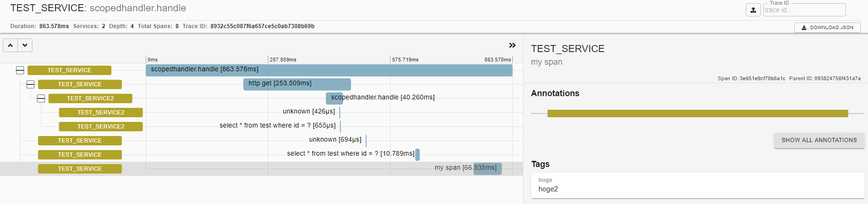The height and width of the screenshot is (204, 868).
Task: Focus the Trace ID search field
Action: point(804,10)
